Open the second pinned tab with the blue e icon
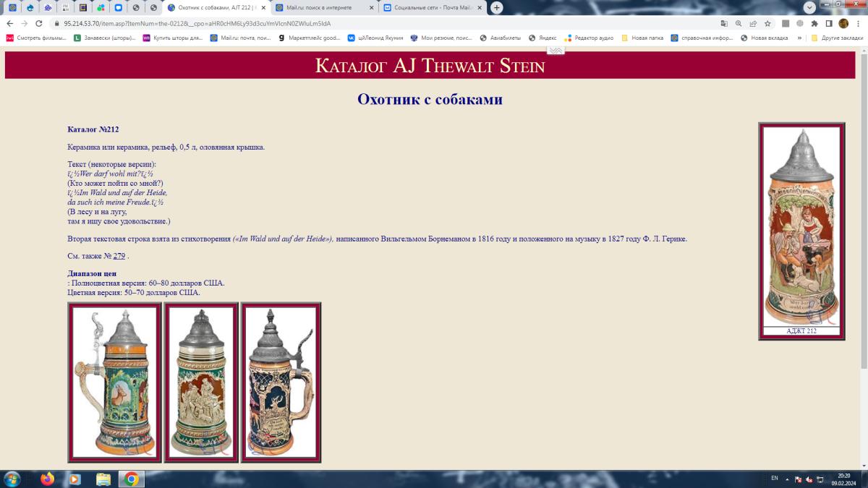This screenshot has width=868, height=488. click(x=30, y=7)
